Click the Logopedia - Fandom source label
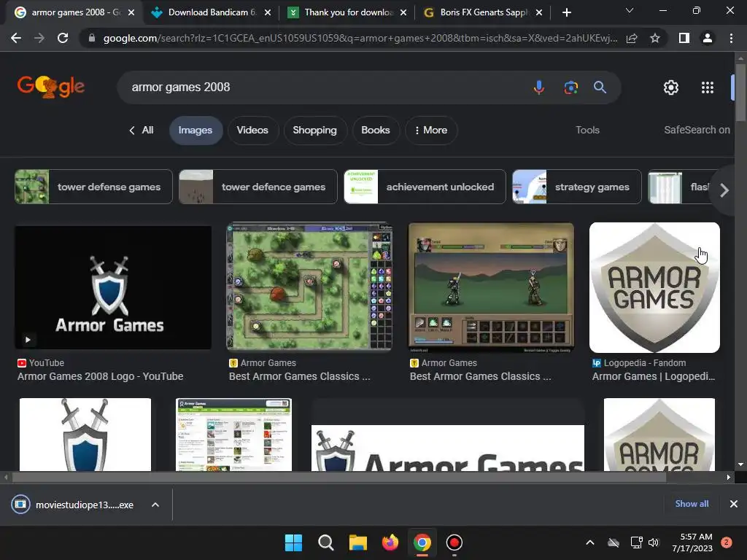Screen dimensions: 747x560 (x=645, y=363)
